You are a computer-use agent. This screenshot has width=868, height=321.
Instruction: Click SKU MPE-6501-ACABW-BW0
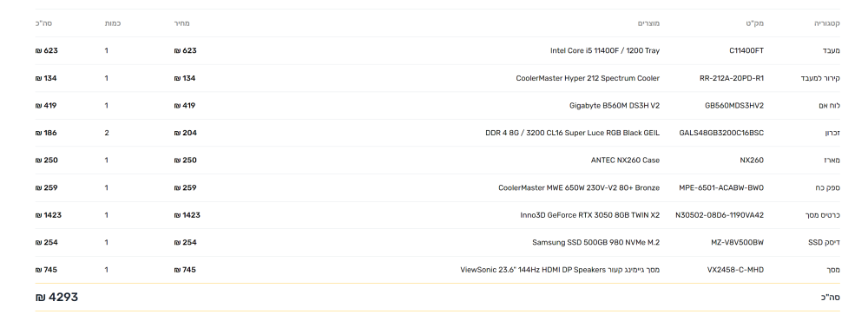[721, 187]
